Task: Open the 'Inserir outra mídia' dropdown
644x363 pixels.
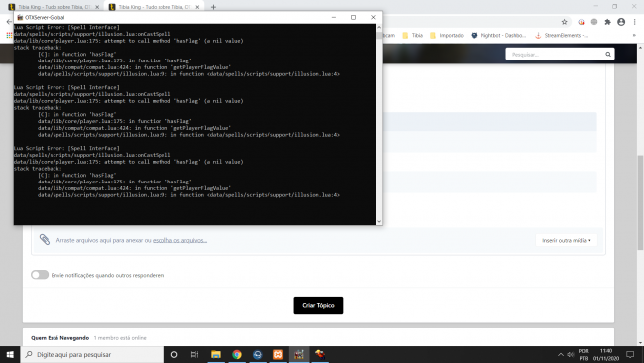Action: 567,240
